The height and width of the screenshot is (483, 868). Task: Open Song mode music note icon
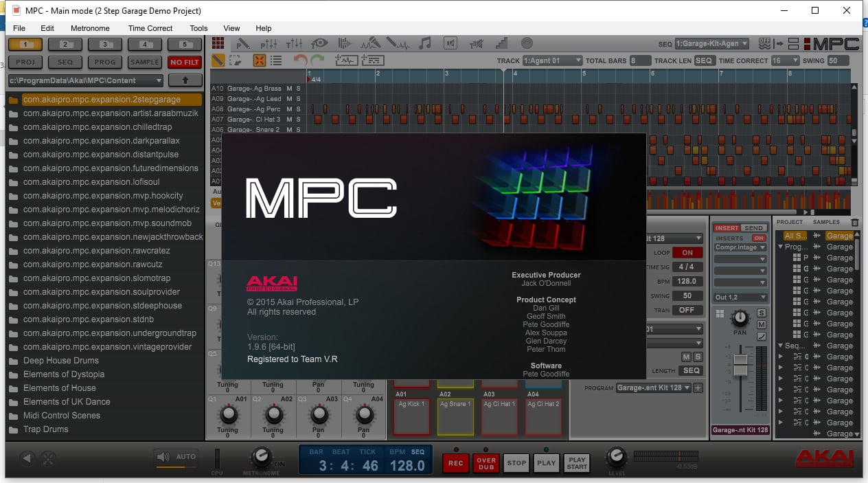click(425, 43)
